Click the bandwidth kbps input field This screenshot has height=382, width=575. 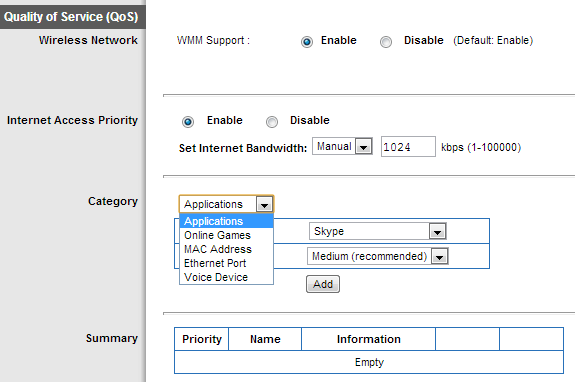408,147
